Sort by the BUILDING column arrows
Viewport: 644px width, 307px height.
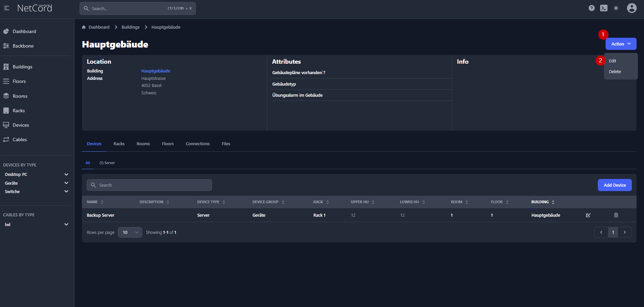(x=553, y=202)
